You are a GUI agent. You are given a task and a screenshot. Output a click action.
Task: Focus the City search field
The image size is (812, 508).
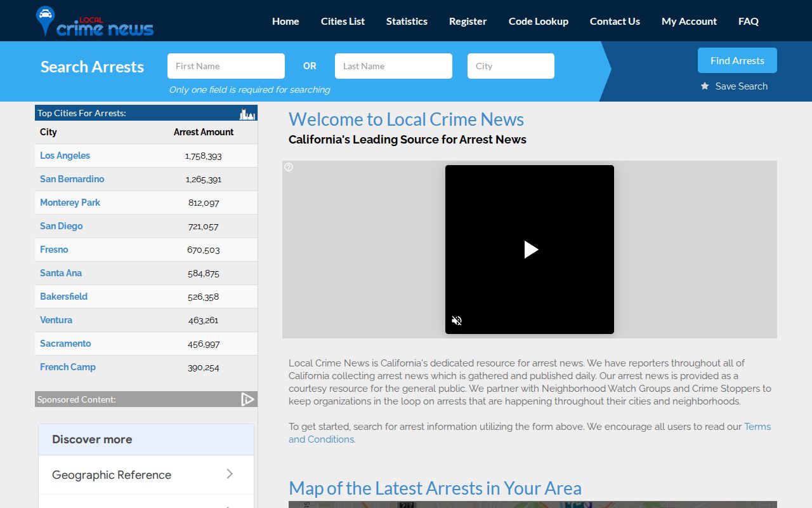(511, 66)
